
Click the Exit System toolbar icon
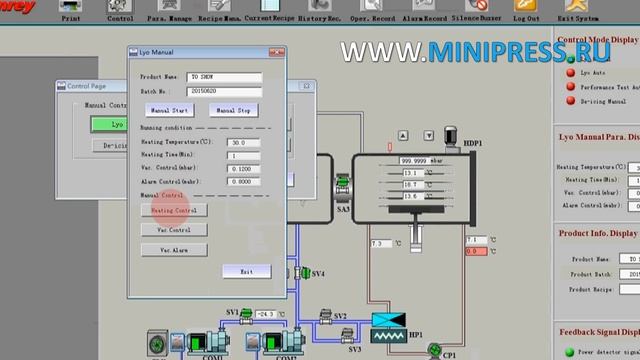point(577,7)
